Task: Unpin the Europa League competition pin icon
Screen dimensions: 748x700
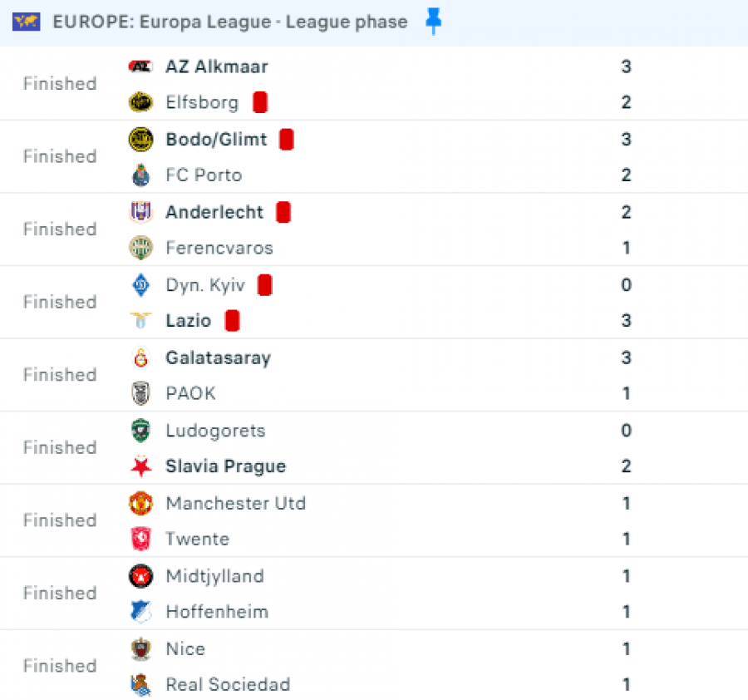Action: tap(433, 22)
